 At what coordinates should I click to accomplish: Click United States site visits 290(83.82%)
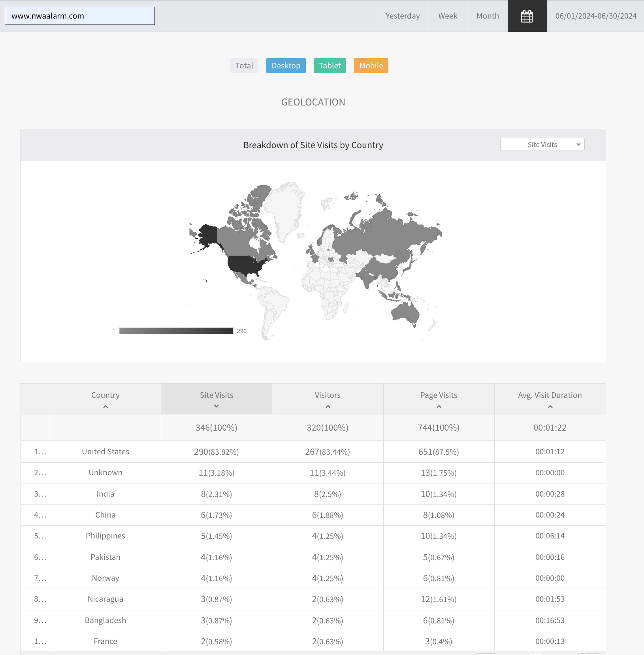click(217, 452)
